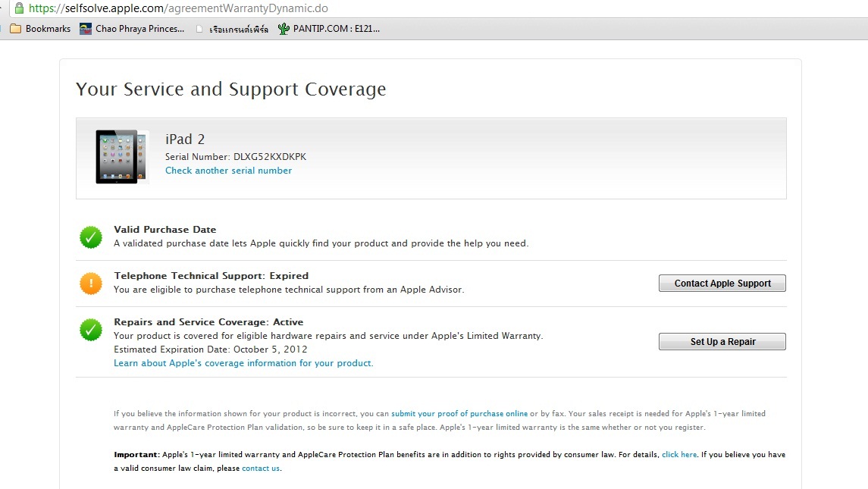Open the 'contact us' link
Viewport: 868px width, 489px height.
click(261, 469)
